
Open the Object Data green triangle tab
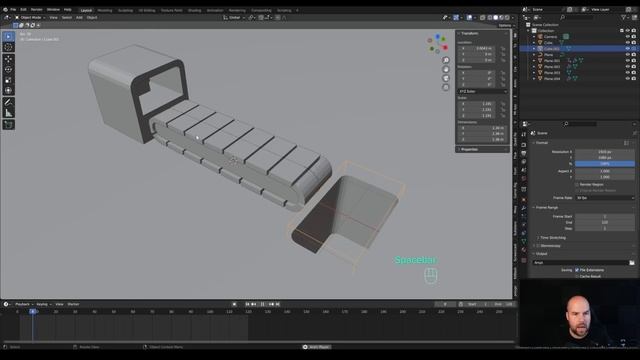tap(524, 242)
